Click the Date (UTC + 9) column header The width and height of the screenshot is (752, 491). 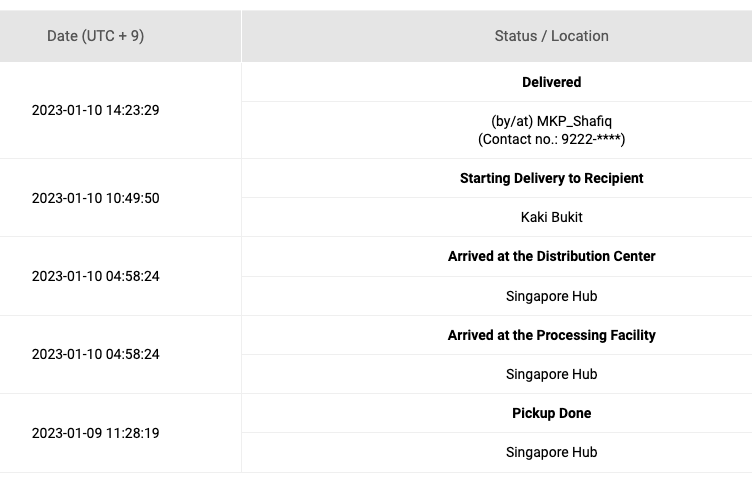point(95,36)
